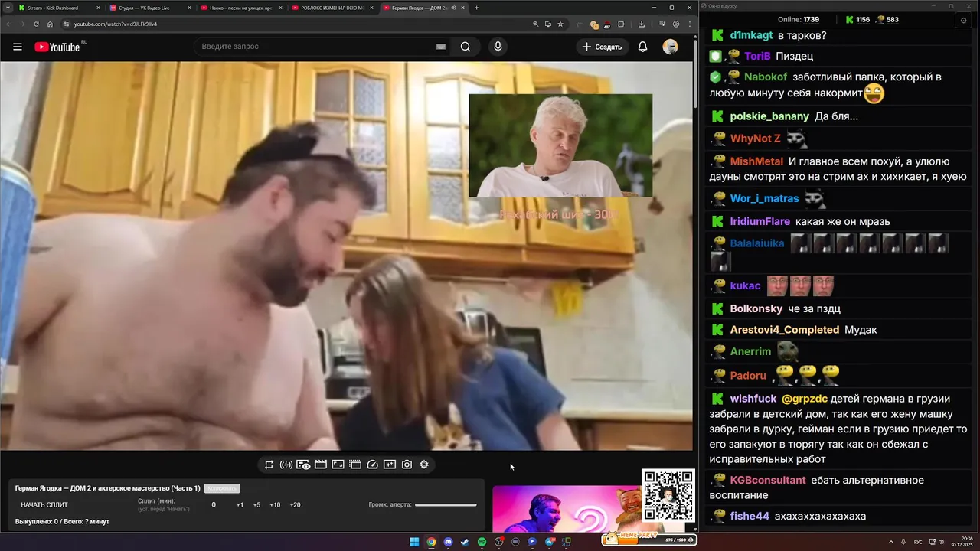This screenshot has width=980, height=551.
Task: Add +1 minute to split
Action: [x=240, y=505]
